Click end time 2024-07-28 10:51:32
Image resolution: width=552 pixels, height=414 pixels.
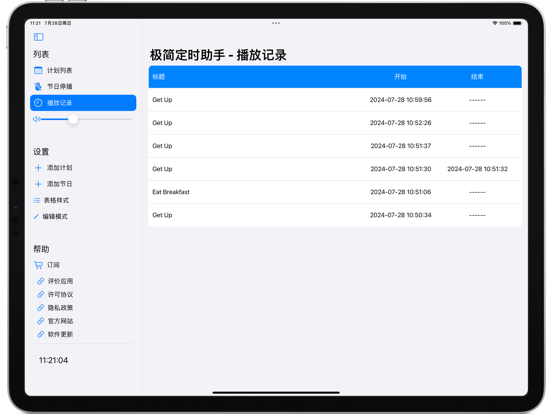477,169
